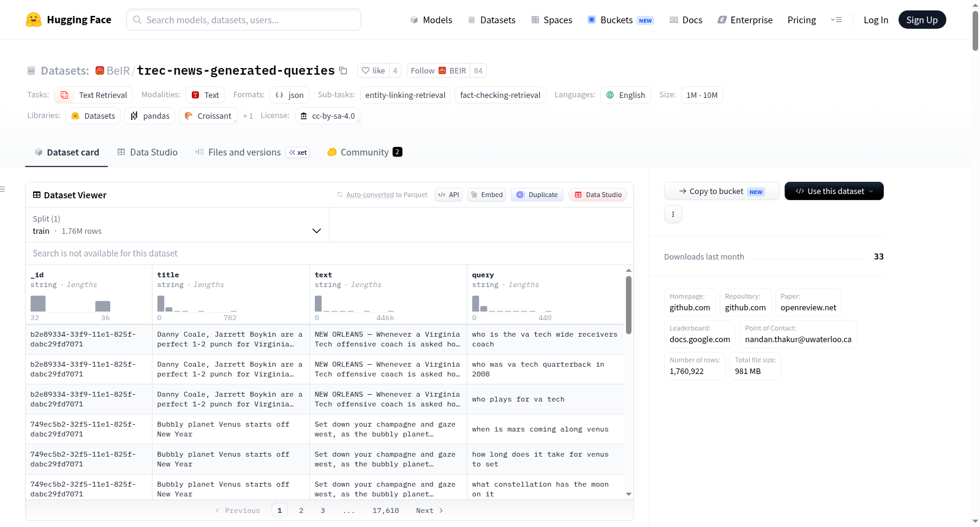Click the BeIR namespace link in title
This screenshot has width=980, height=527.
(x=118, y=71)
